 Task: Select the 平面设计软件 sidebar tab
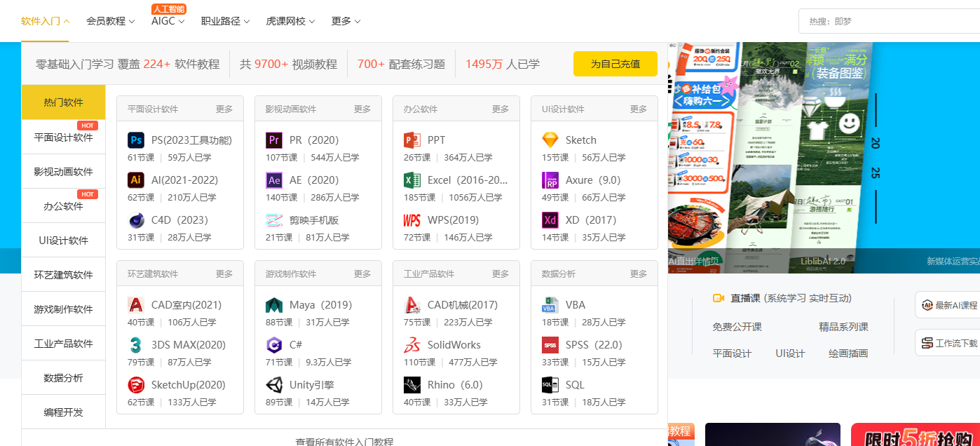pyautogui.click(x=64, y=137)
